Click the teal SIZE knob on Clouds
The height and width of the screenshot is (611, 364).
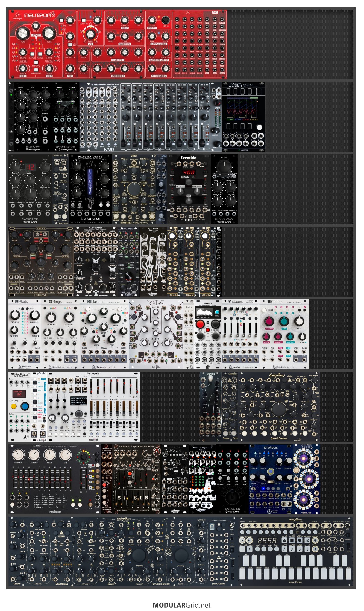click(x=284, y=321)
